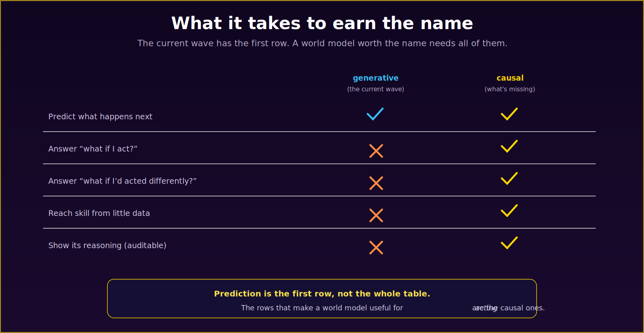644x333 pixels.
Task: Select the generative column header
Action: click(x=376, y=78)
